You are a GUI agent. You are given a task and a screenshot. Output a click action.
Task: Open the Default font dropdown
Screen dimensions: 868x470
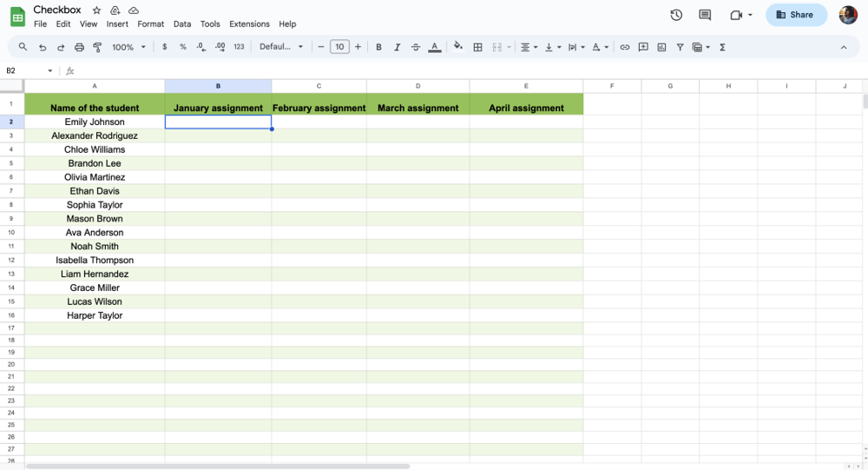(x=281, y=47)
